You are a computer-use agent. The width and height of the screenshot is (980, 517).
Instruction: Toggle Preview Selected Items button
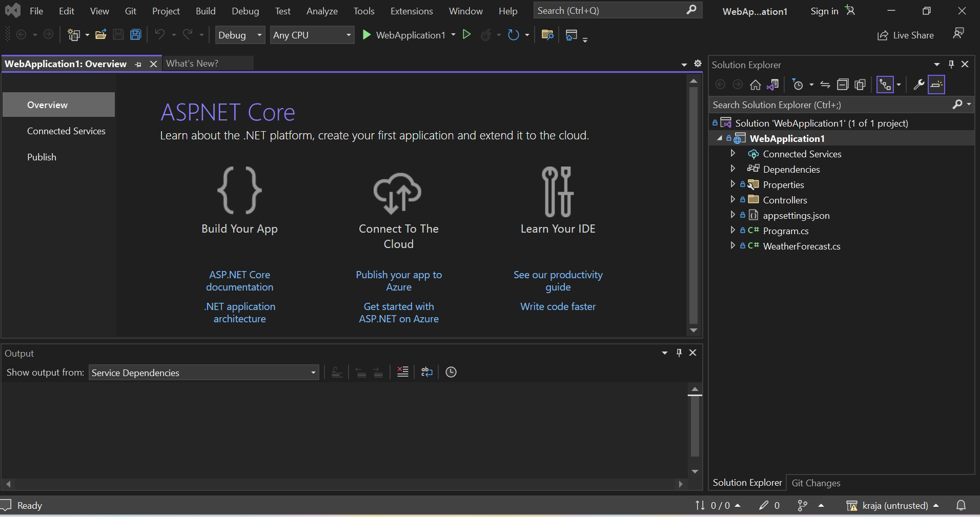936,85
